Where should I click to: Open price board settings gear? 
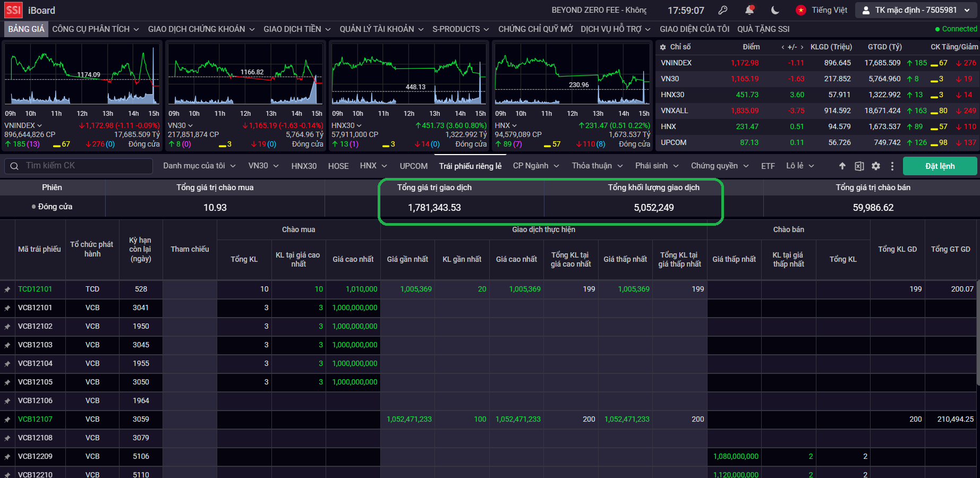876,166
